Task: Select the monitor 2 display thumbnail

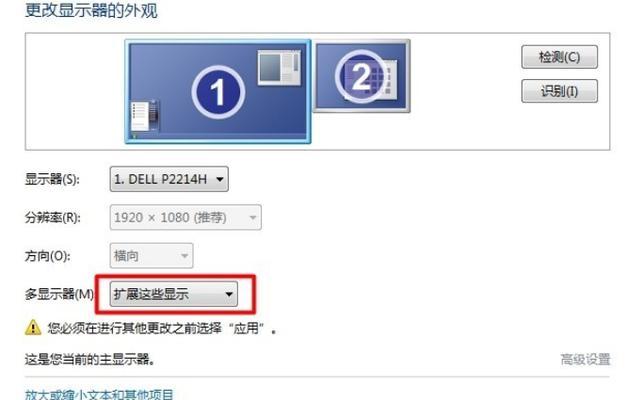Action: coord(362,76)
